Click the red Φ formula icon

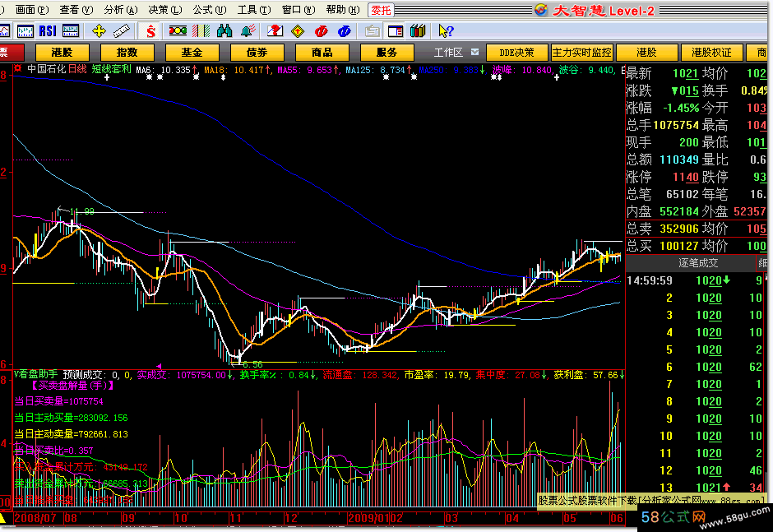[x=321, y=31]
